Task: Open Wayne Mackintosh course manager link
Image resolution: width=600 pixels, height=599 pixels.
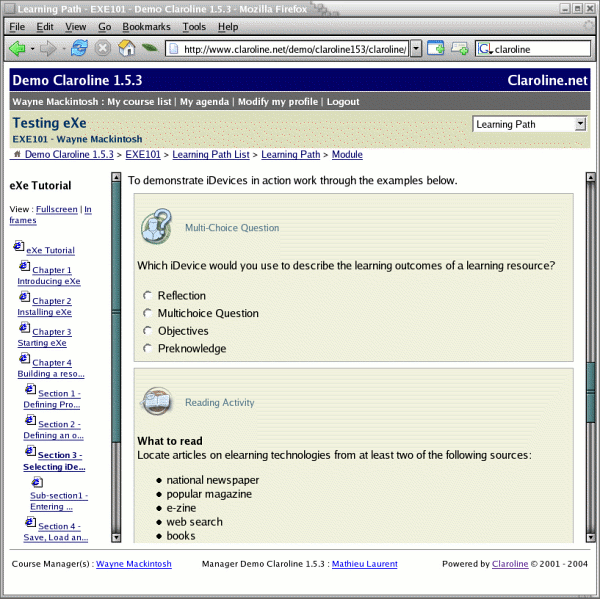Action: click(x=134, y=563)
